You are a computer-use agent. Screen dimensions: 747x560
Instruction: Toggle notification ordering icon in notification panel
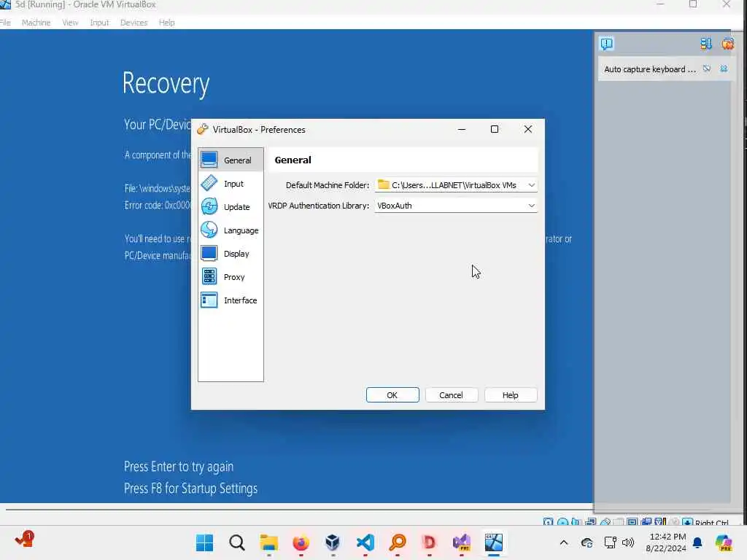tap(705, 44)
